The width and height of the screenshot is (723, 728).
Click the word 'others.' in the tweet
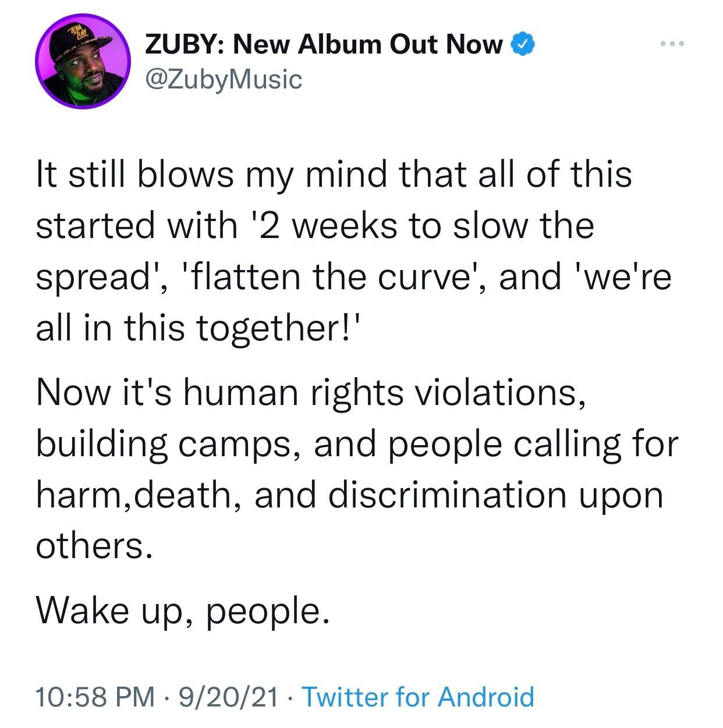[x=95, y=546]
